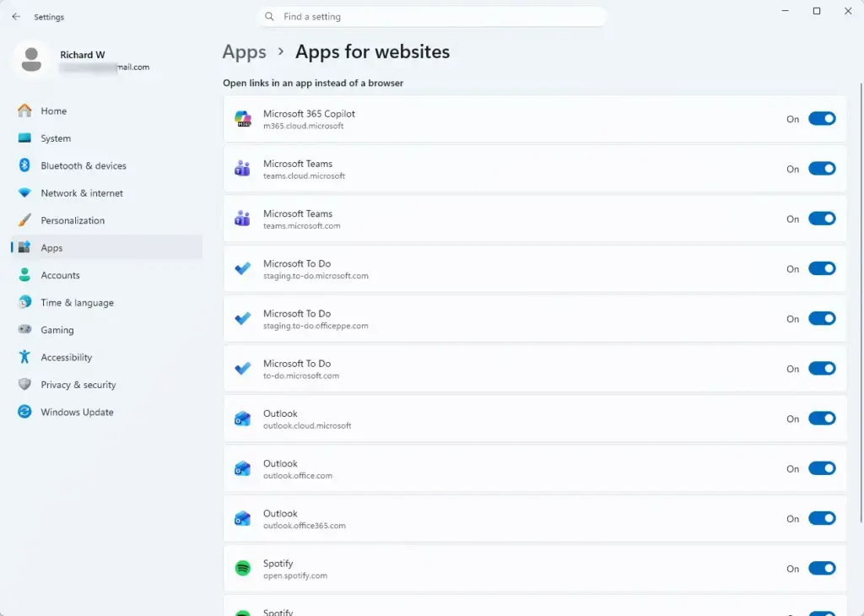
Task: Select Network & internet in sidebar
Action: click(x=107, y=193)
